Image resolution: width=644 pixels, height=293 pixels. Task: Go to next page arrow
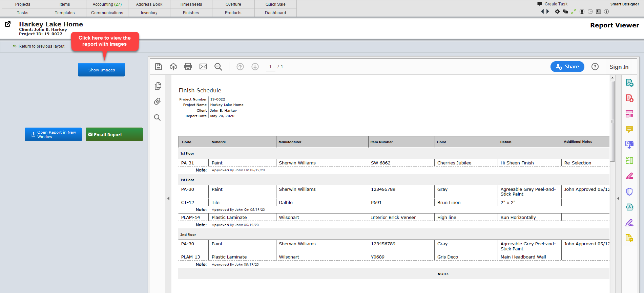(x=255, y=67)
